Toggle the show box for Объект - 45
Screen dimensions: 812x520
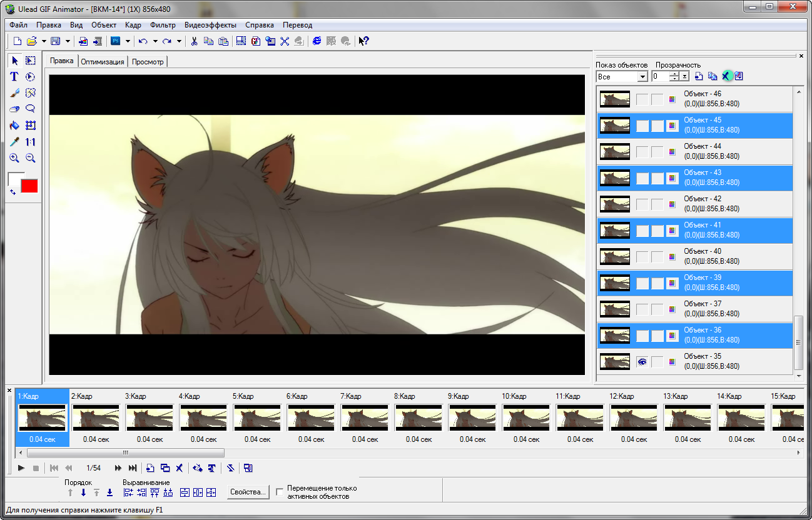(x=642, y=126)
